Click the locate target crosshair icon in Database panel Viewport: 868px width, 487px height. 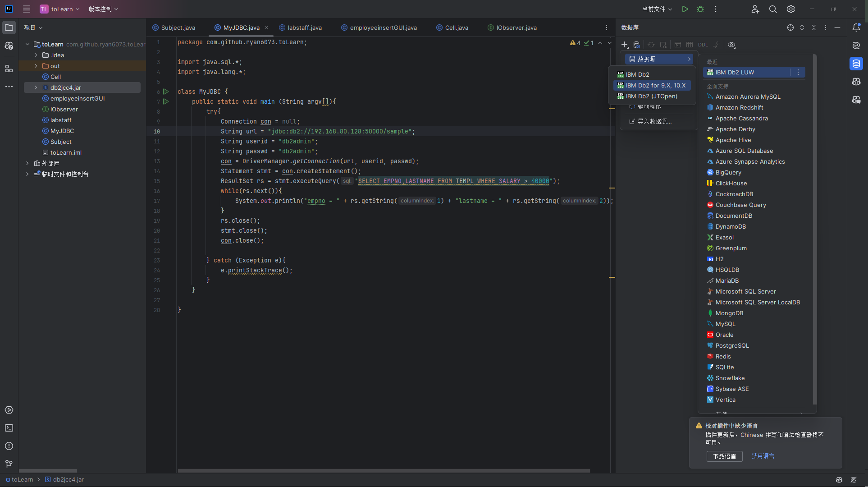click(x=790, y=28)
